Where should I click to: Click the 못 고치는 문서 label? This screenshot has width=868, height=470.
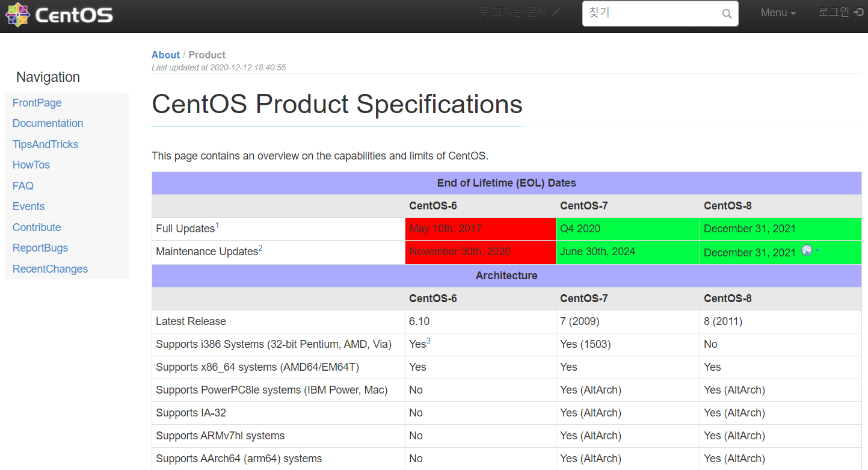click(512, 12)
